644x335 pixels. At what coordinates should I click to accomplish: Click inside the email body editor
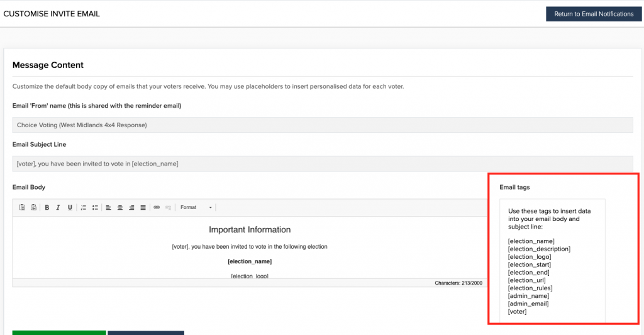click(x=250, y=247)
